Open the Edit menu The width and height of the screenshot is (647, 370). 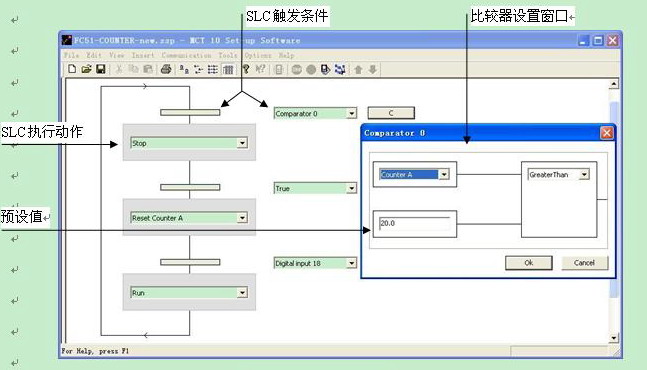pos(94,55)
